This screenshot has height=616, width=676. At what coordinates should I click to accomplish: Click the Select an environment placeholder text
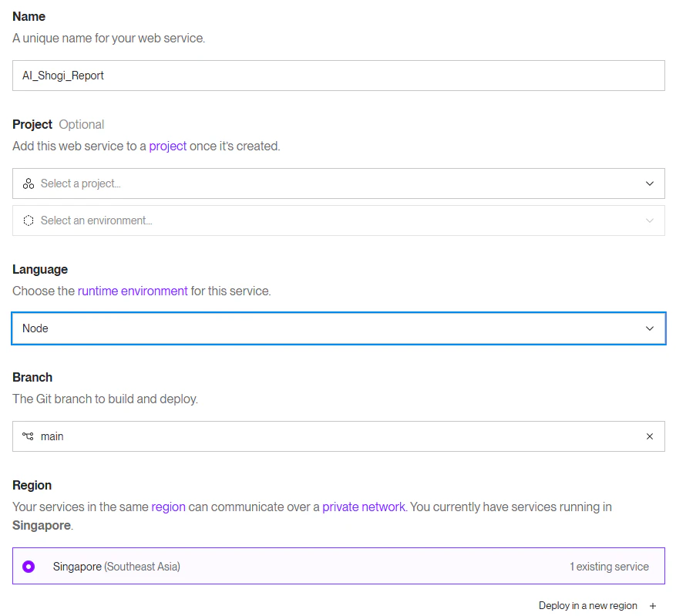point(96,220)
